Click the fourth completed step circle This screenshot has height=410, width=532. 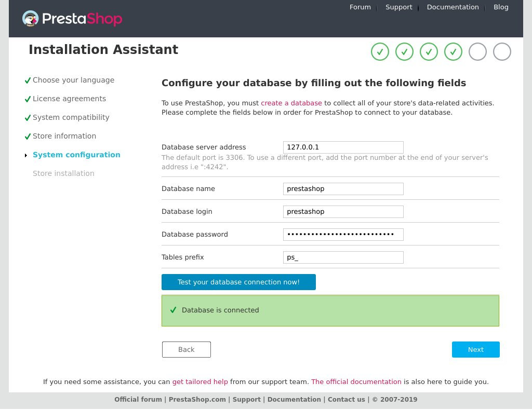(x=453, y=51)
